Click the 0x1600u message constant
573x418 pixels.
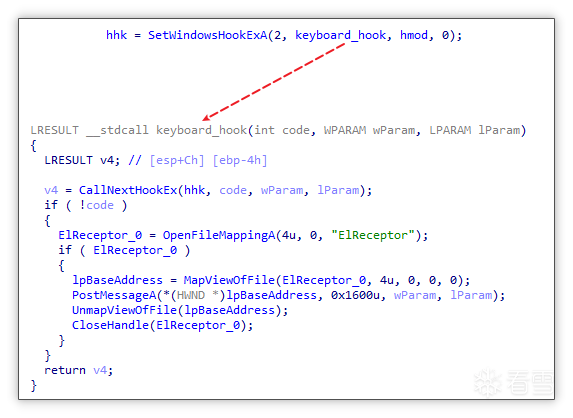pos(355,295)
